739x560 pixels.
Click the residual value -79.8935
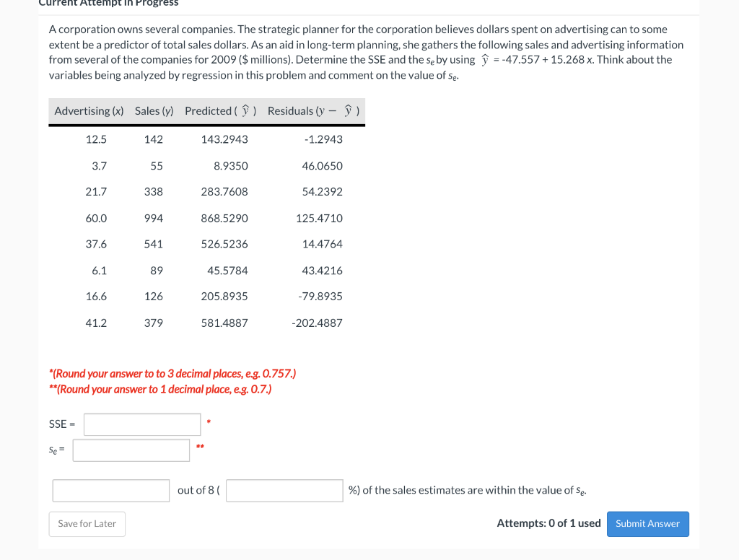tap(320, 297)
